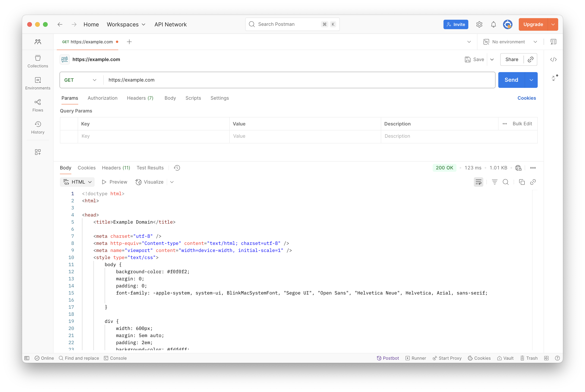Image resolution: width=585 pixels, height=392 pixels.
Task: Switch to the Authorization tab
Action: (x=102, y=98)
